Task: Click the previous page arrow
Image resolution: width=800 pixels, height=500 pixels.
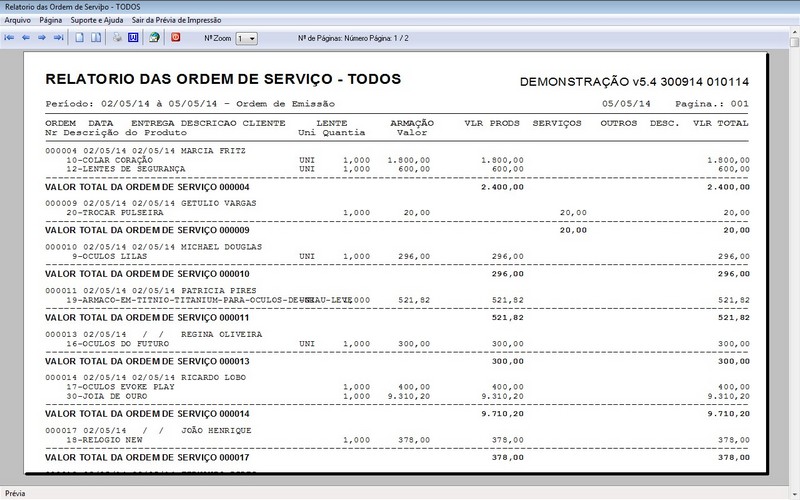Action: tap(26, 38)
